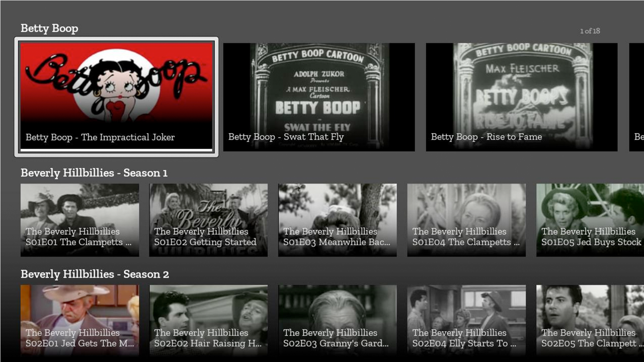Click the progress bar under Impractical Joker
This screenshot has width=644, height=362.
coord(117,150)
